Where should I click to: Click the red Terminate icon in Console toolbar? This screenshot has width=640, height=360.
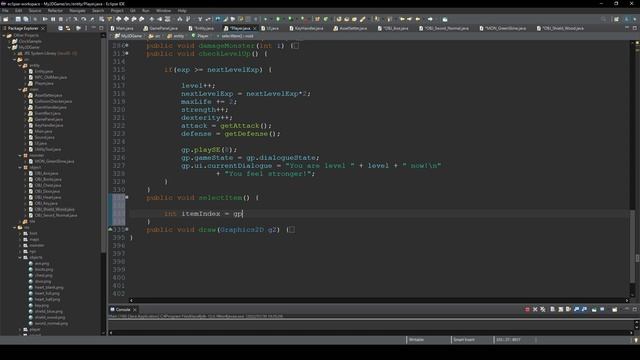pyautogui.click(x=527, y=309)
